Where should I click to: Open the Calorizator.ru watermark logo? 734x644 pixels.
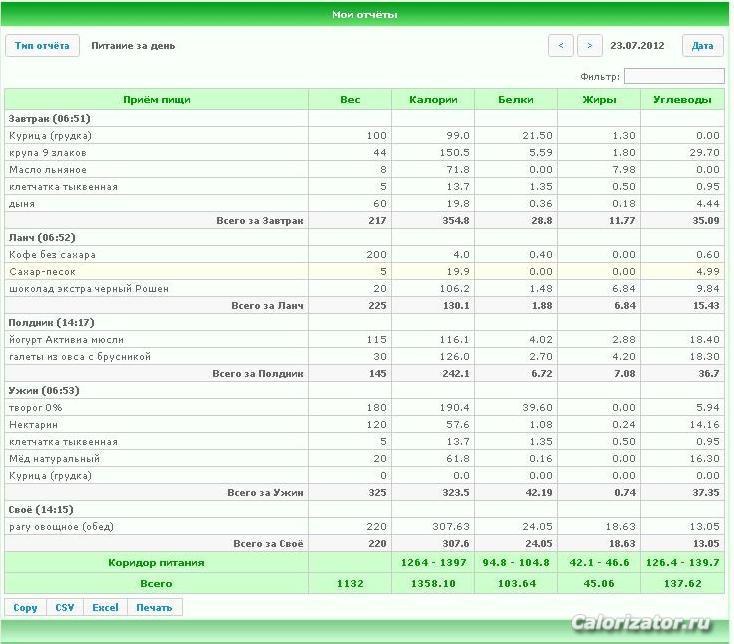pyautogui.click(x=641, y=623)
